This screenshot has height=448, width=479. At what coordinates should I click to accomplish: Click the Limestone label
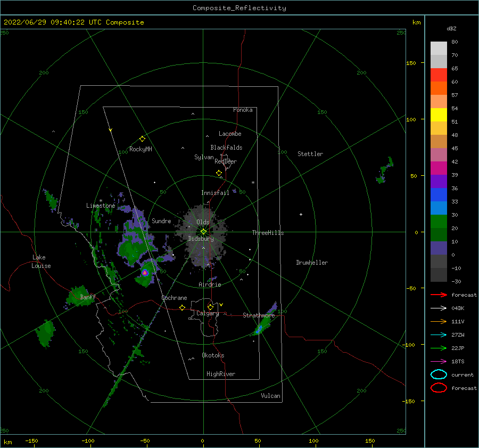pyautogui.click(x=101, y=206)
